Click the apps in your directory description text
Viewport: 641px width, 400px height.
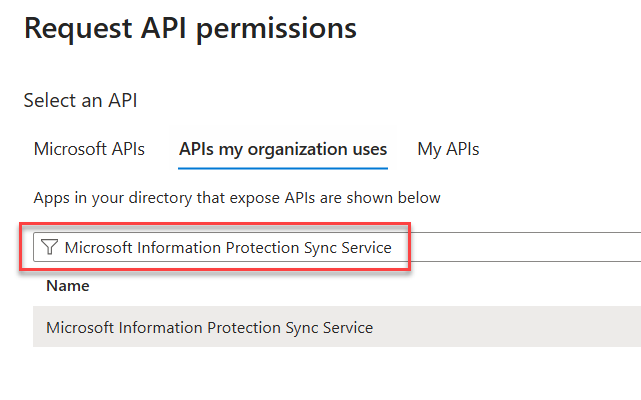[x=237, y=198]
